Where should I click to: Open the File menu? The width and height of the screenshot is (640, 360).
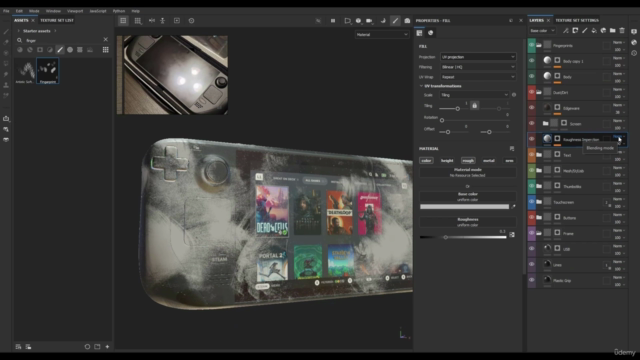click(x=6, y=11)
